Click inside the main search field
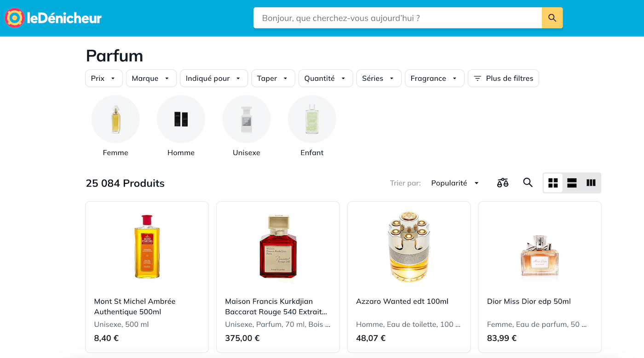The width and height of the screenshot is (644, 358). pos(396,17)
